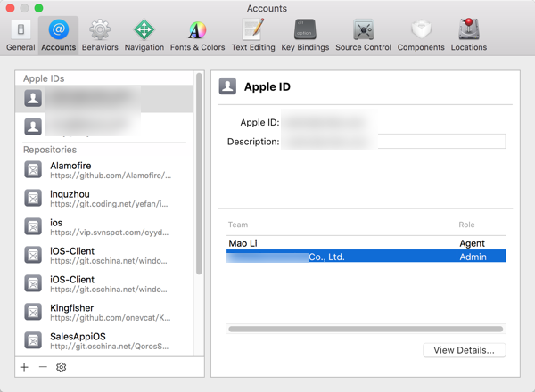Click the Role column header
535x392 pixels.
click(466, 225)
